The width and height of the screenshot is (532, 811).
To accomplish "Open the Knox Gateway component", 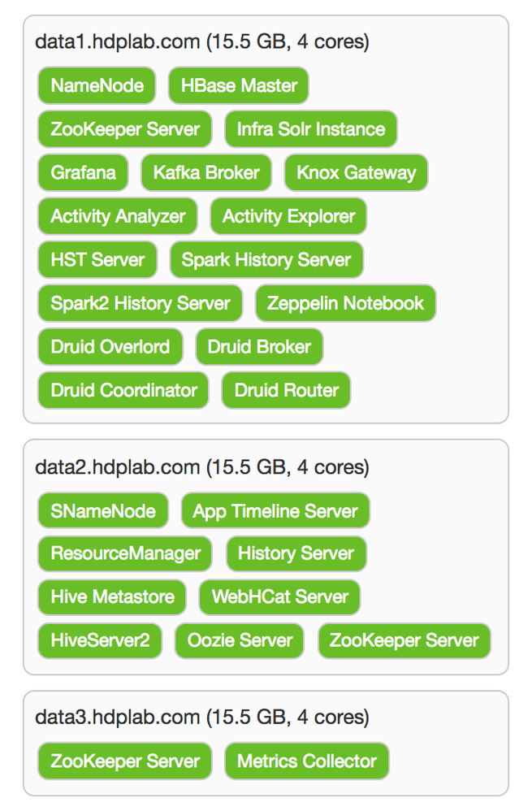I will pos(356,173).
